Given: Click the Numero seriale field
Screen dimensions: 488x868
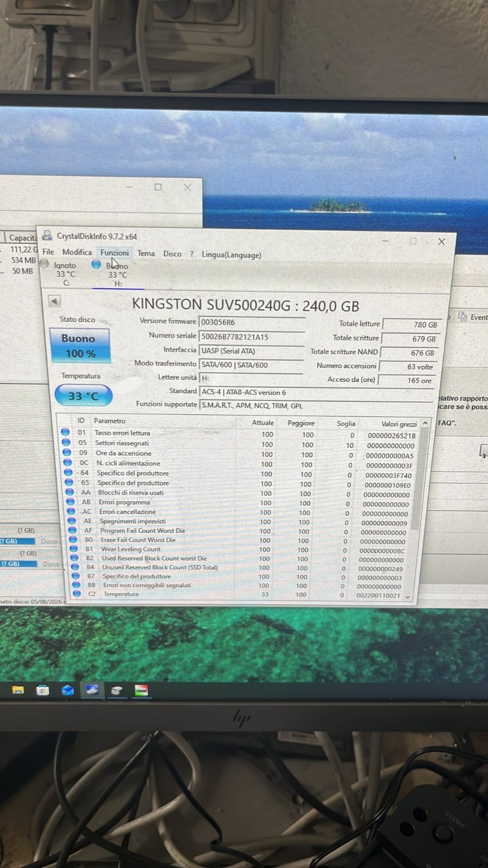Looking at the screenshot, I should click(x=252, y=337).
